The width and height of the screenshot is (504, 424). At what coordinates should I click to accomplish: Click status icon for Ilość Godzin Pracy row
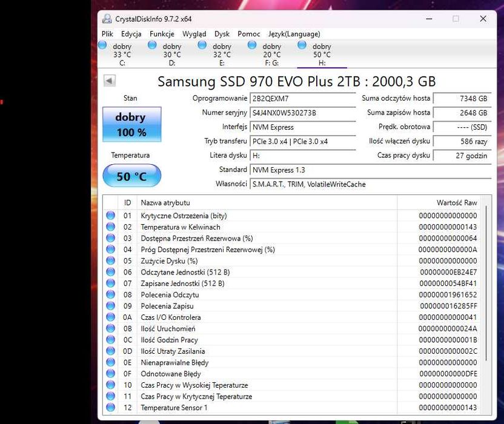[111, 339]
